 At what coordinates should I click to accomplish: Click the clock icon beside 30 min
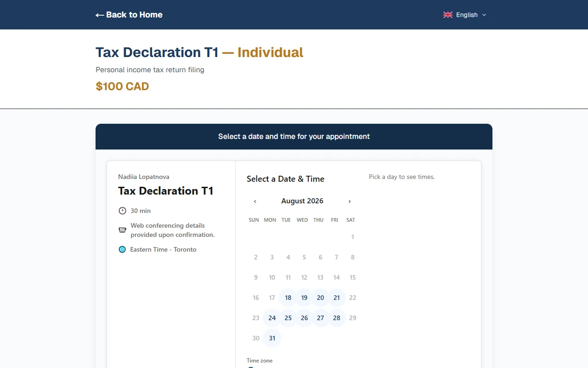122,211
